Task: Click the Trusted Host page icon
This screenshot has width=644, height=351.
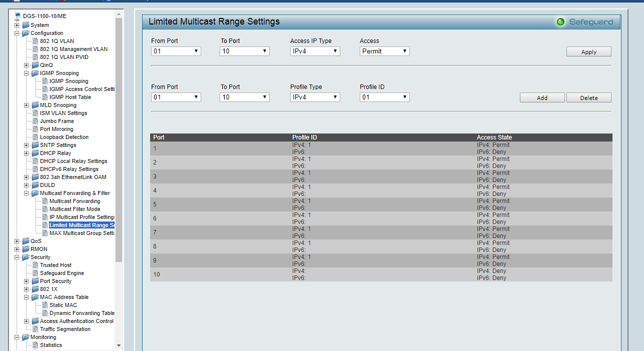Action: 35,265
